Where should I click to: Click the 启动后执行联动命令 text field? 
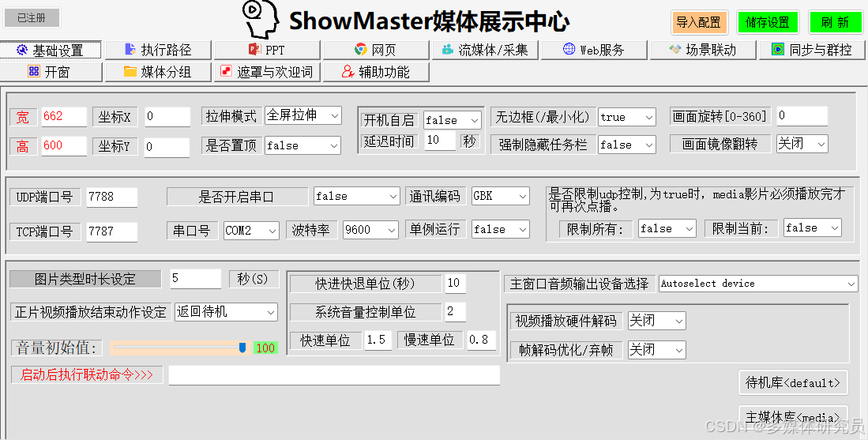click(x=334, y=375)
